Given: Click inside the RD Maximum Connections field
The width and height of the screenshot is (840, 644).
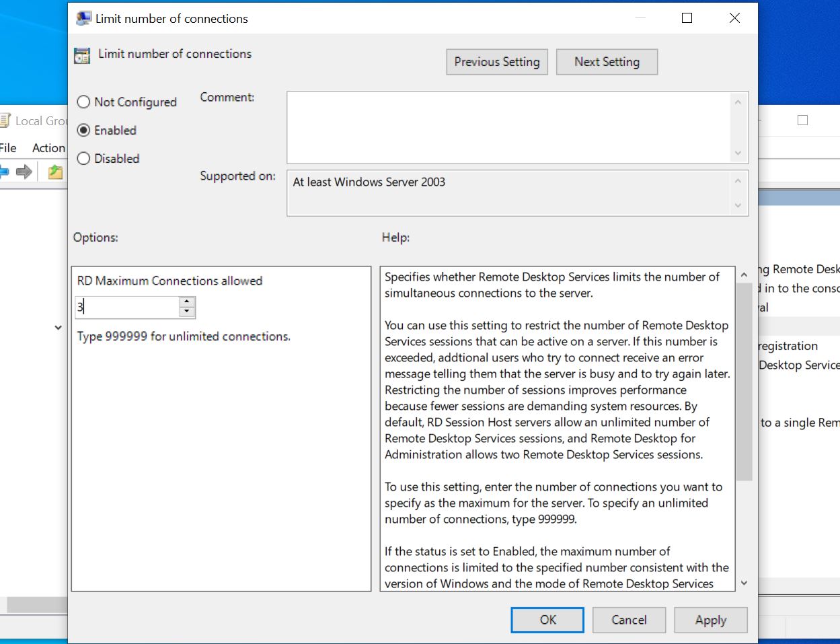Looking at the screenshot, I should (x=128, y=307).
